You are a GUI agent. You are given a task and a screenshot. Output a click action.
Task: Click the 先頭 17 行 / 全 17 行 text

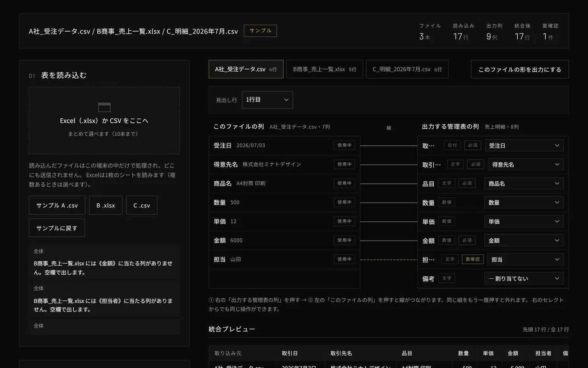click(x=546, y=329)
